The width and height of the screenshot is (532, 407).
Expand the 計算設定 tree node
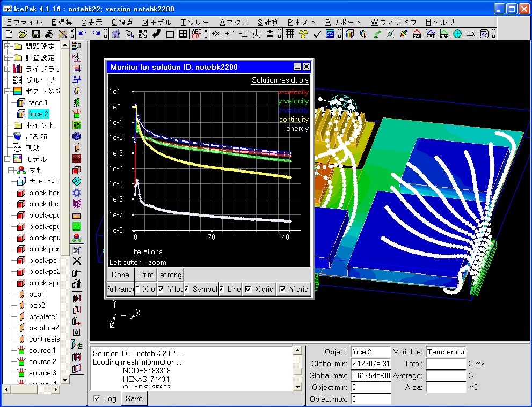[x=7, y=57]
